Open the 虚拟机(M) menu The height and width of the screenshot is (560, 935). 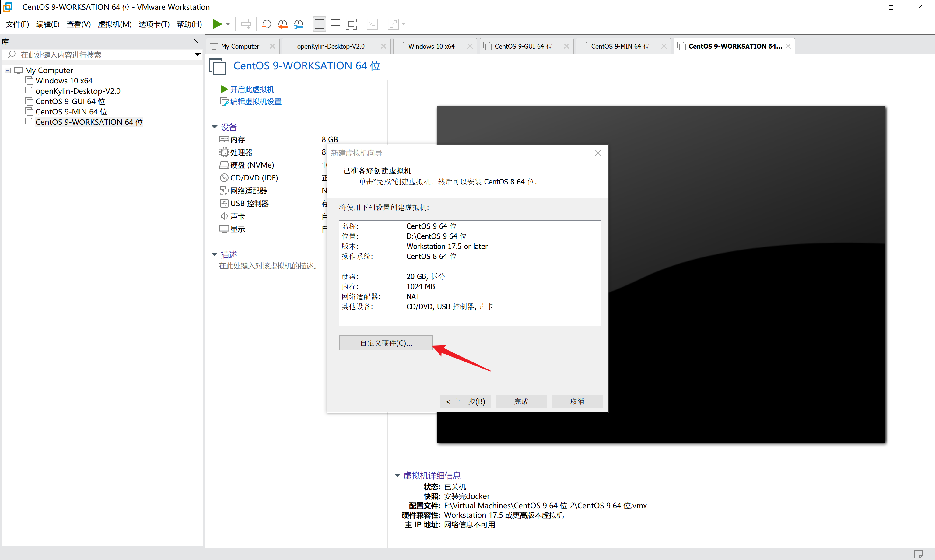[114, 24]
